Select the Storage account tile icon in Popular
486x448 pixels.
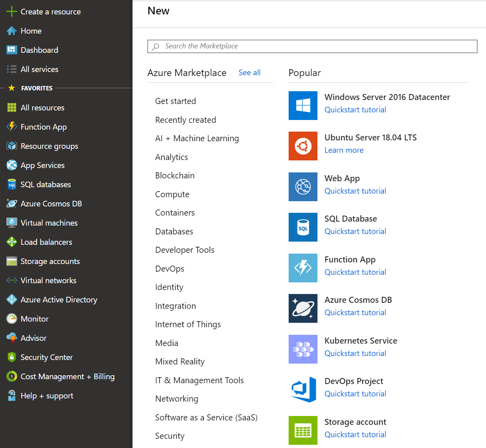(303, 430)
